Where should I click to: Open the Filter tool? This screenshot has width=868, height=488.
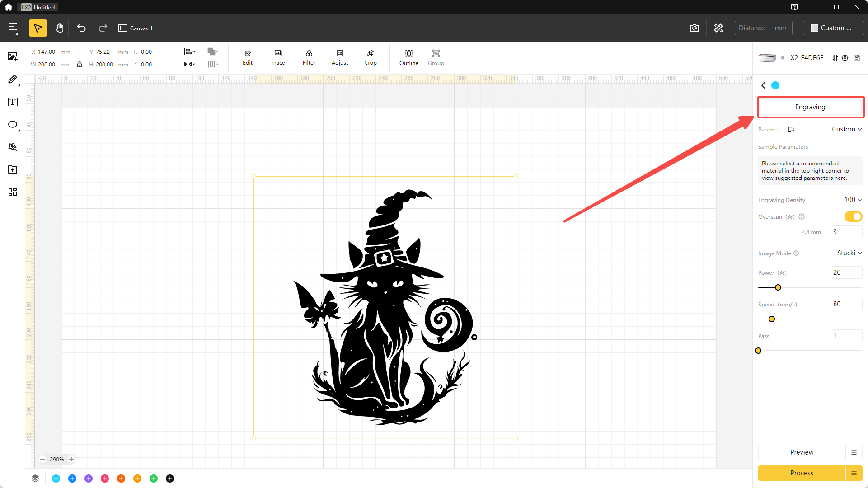tap(309, 57)
